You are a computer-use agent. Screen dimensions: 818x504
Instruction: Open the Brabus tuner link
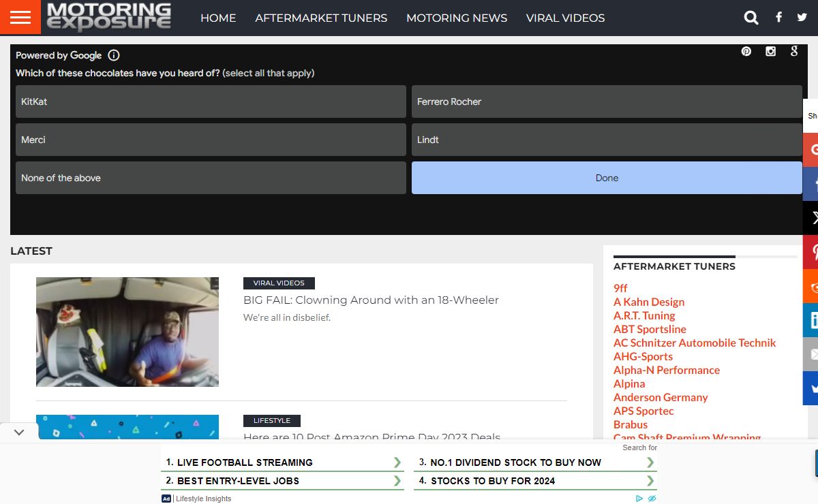pos(631,424)
